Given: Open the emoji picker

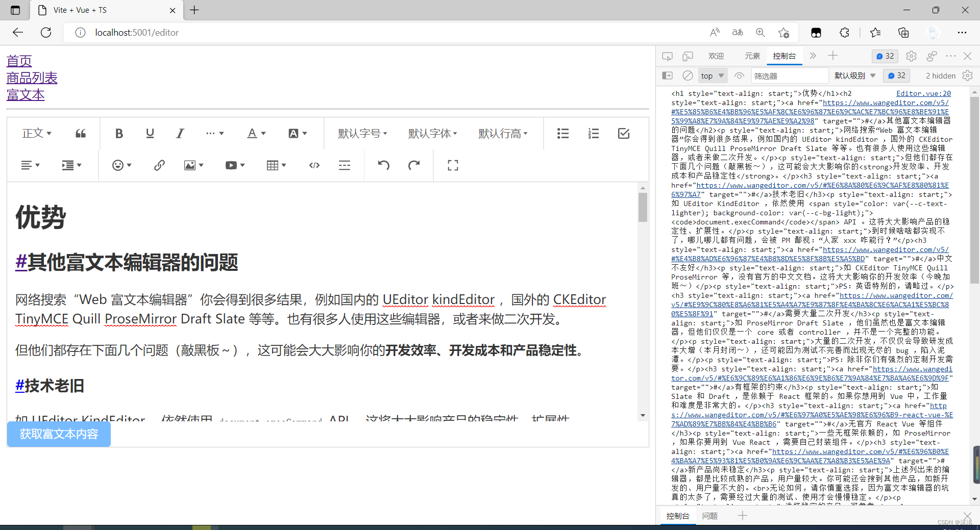Looking at the screenshot, I should tap(121, 165).
